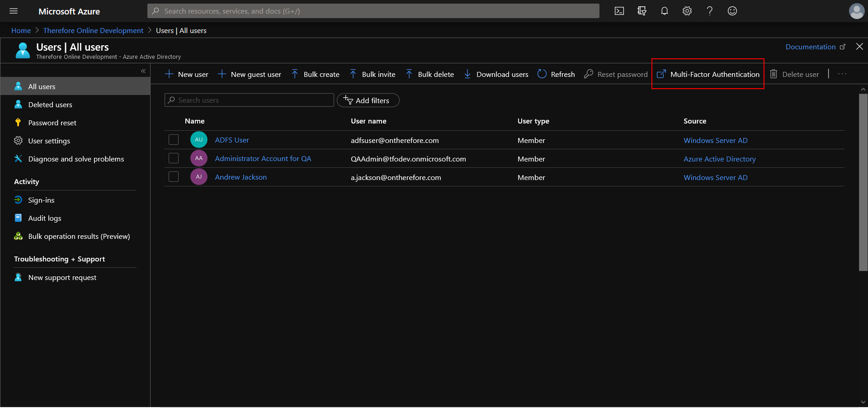868x408 pixels.
Task: Collapse the left sidebar with the chevron
Action: click(x=143, y=71)
